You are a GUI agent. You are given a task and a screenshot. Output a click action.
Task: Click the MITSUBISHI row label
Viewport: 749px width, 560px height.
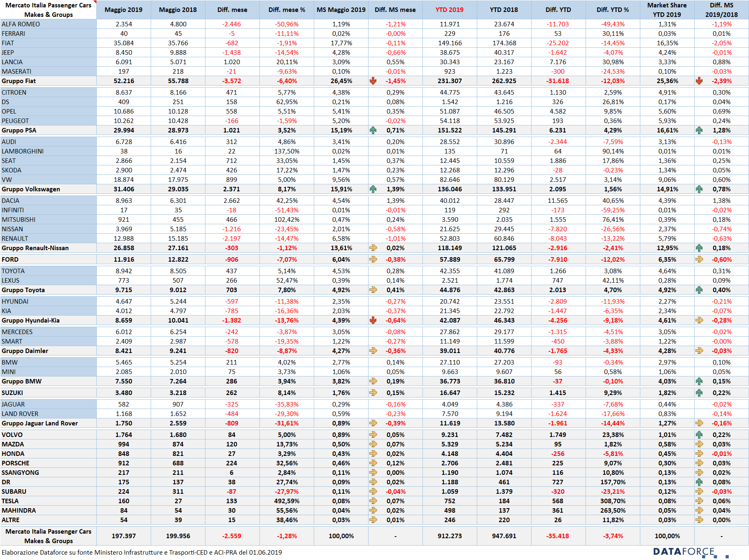click(x=19, y=220)
